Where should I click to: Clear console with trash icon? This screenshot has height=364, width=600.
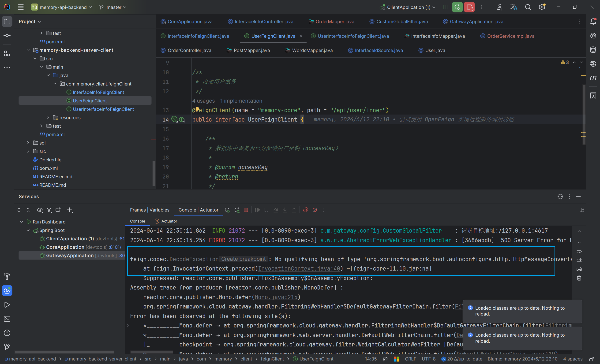(x=579, y=278)
